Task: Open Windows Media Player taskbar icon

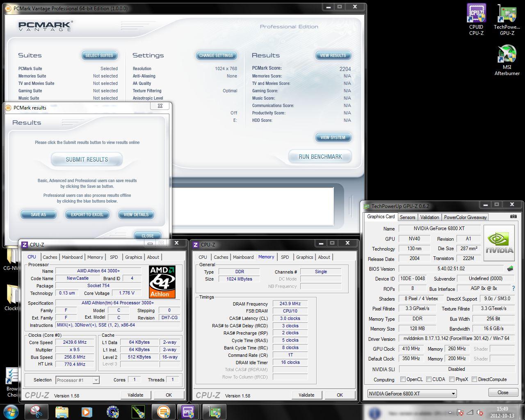Action: (87, 411)
